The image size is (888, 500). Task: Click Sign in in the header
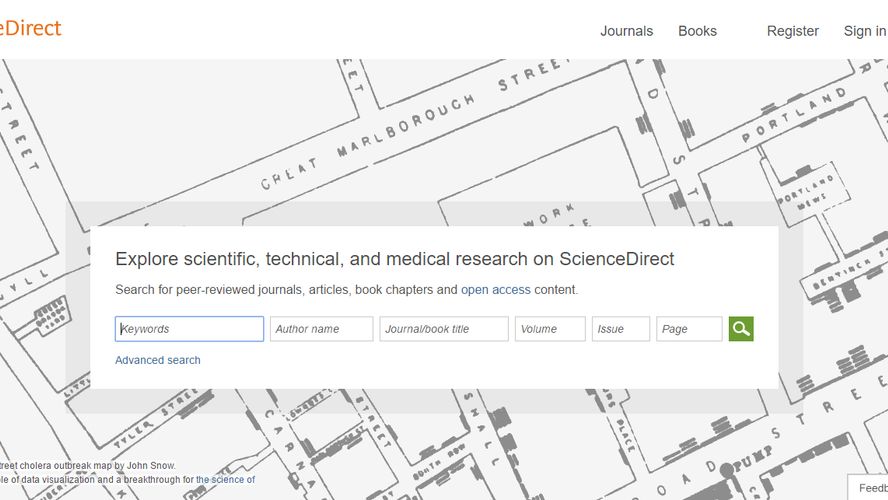coord(864,31)
